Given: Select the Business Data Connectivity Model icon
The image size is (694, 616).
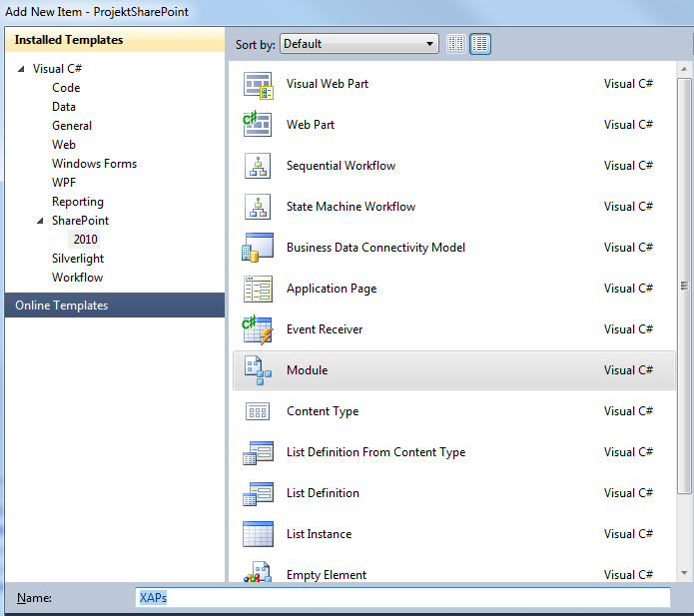Looking at the screenshot, I should 258,248.
